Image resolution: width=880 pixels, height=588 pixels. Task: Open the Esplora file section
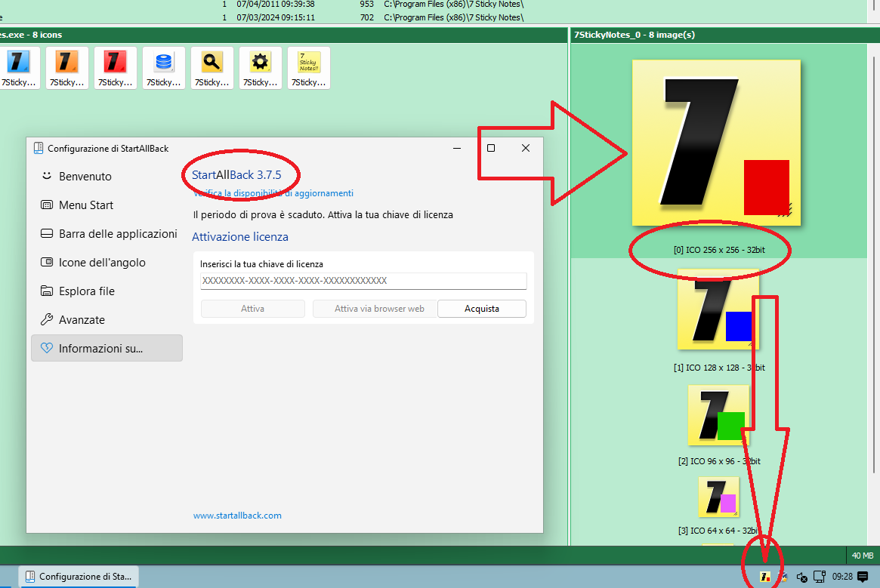107,291
